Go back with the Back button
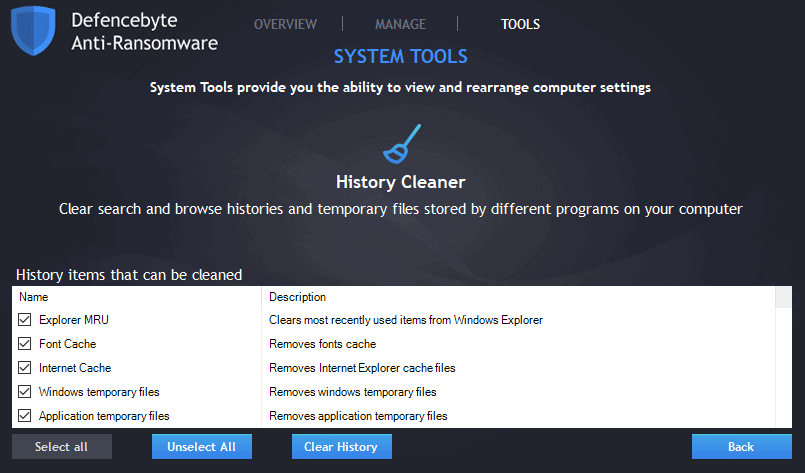Viewport: 805px width, 473px height. (741, 446)
